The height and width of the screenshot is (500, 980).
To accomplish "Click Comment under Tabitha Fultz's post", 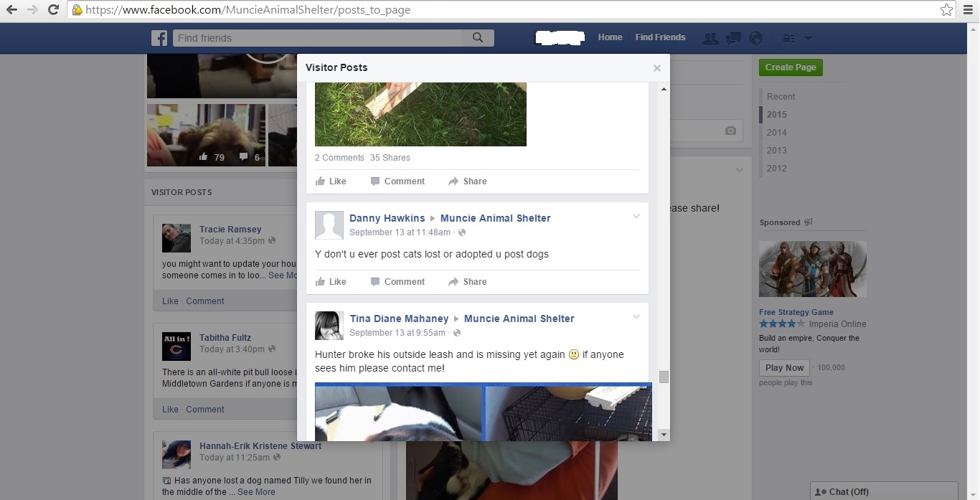I will coord(205,410).
